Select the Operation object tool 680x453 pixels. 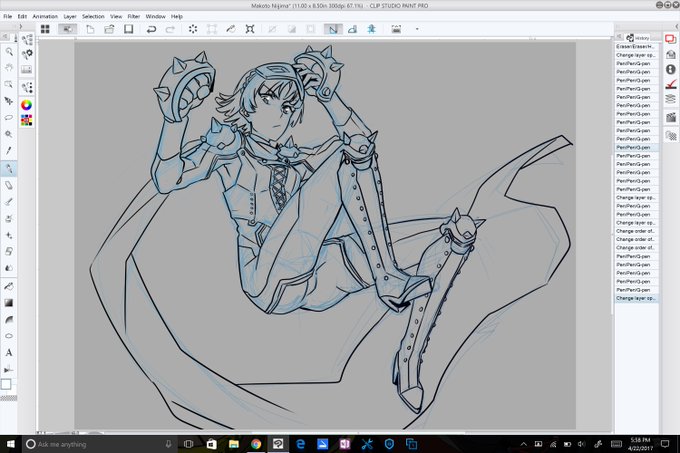point(9,84)
